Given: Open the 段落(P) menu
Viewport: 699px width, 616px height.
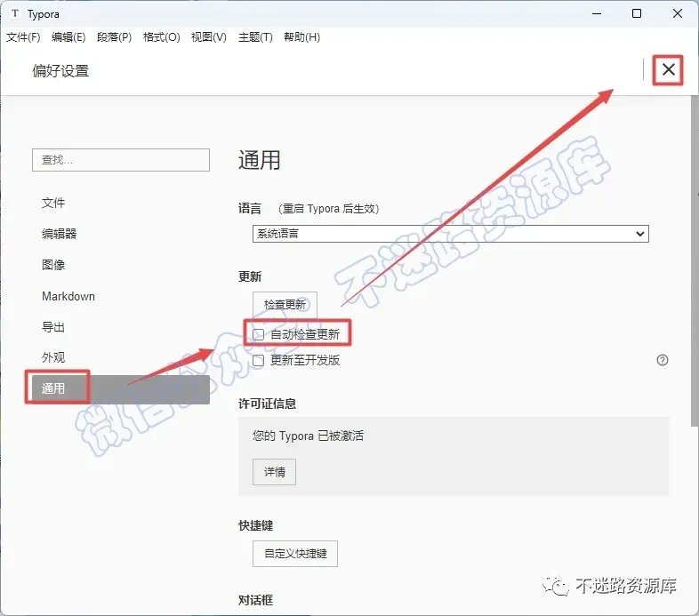Looking at the screenshot, I should pyautogui.click(x=114, y=37).
